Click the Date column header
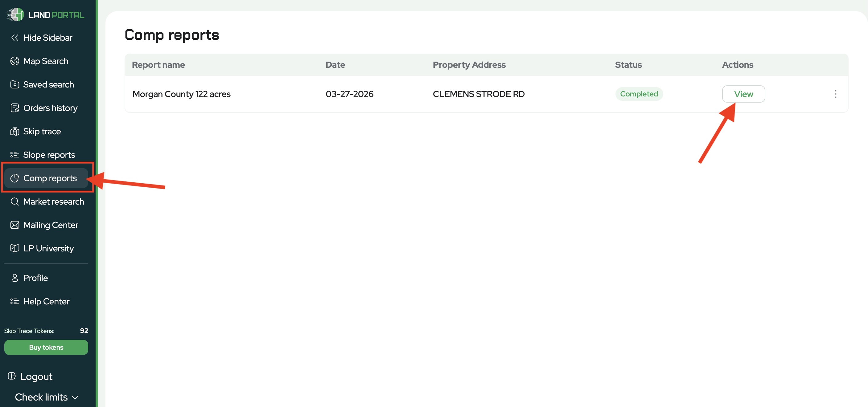The image size is (868, 407). [x=335, y=65]
